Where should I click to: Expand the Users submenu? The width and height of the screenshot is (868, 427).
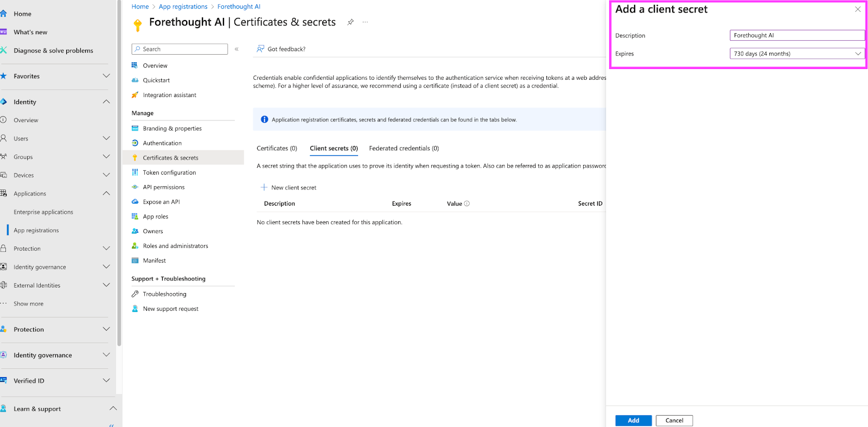(106, 138)
